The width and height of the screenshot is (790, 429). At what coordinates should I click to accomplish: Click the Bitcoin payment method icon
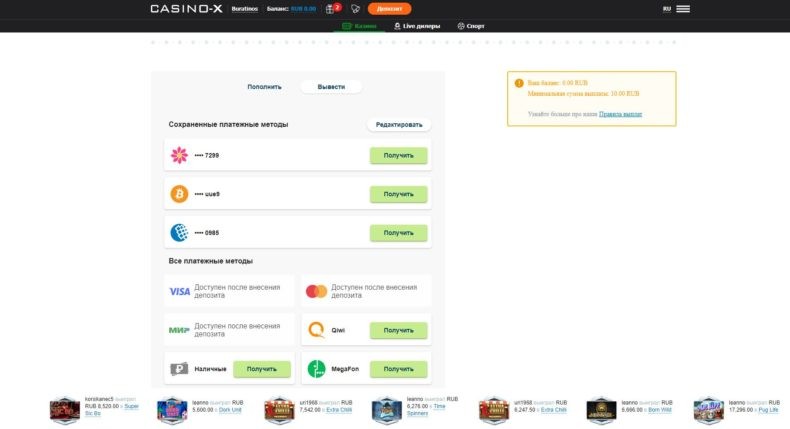coord(179,193)
